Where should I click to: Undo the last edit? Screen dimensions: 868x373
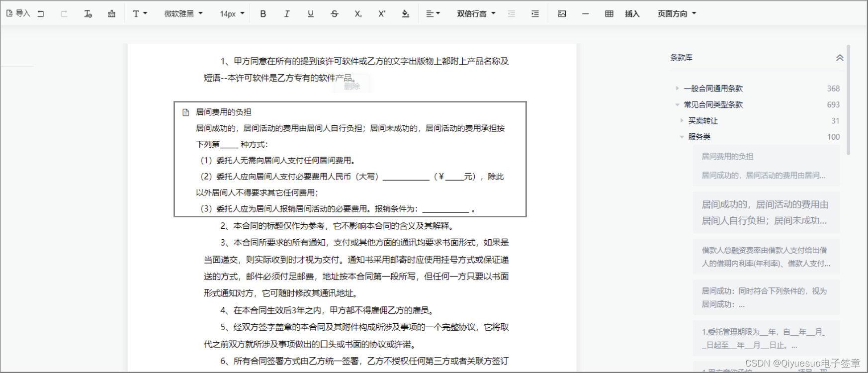click(41, 14)
